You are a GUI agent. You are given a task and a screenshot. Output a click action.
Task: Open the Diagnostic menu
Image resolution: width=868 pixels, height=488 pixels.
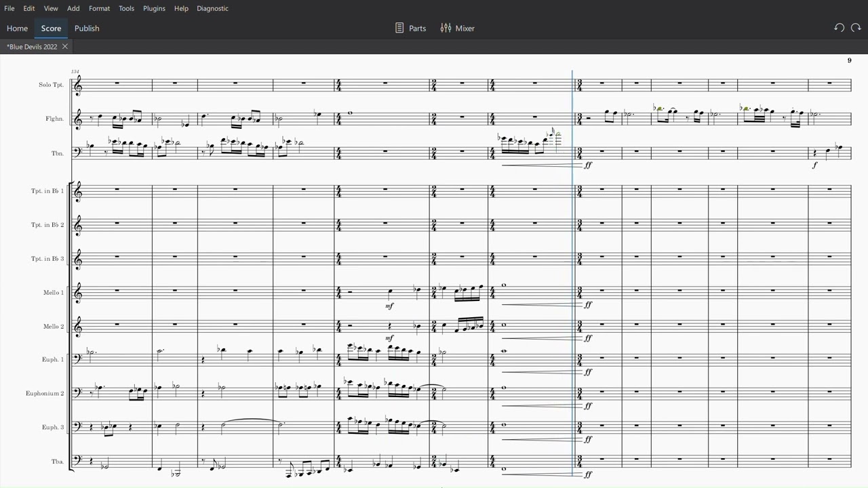coord(212,8)
